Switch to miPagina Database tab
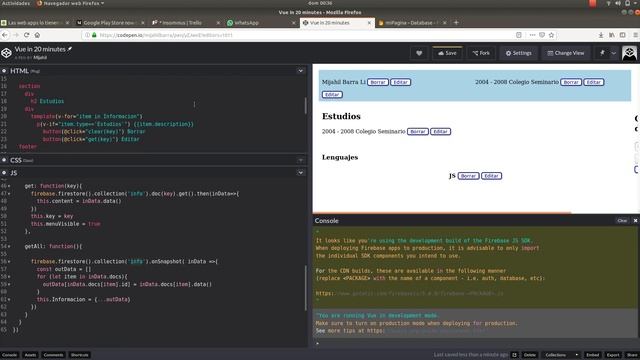The image size is (640, 360). tap(412, 23)
